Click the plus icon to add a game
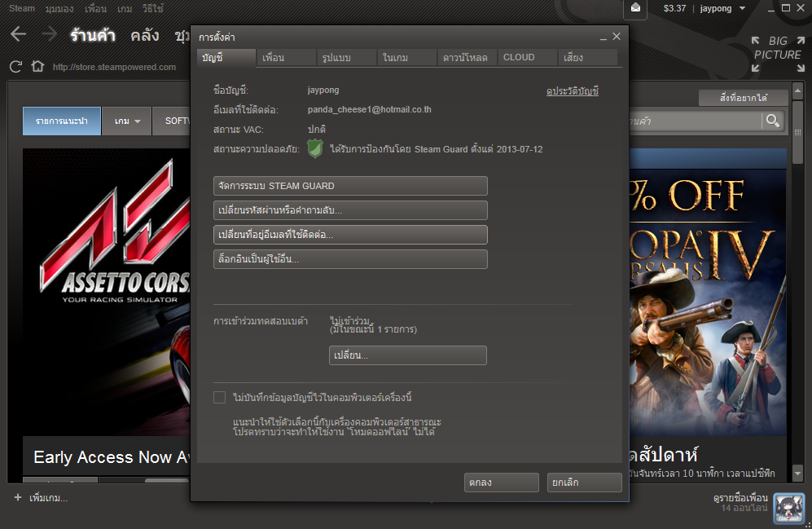The height and width of the screenshot is (529, 812). pyautogui.click(x=18, y=497)
